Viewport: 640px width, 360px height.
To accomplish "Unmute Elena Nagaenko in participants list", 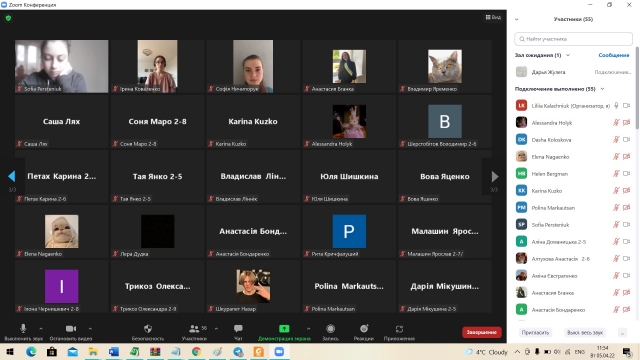I will (616, 156).
